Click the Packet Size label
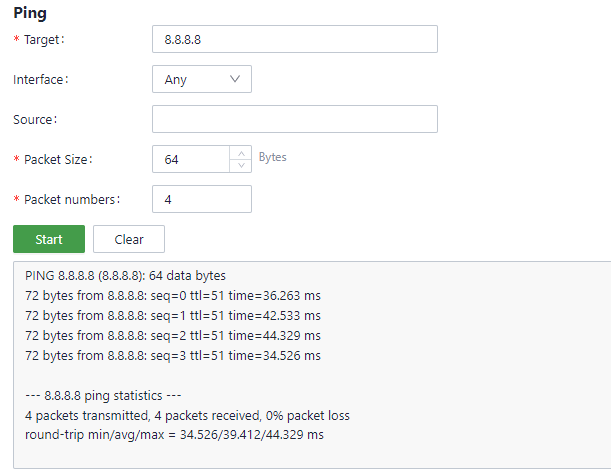Screen dimensions: 611x471 56,159
